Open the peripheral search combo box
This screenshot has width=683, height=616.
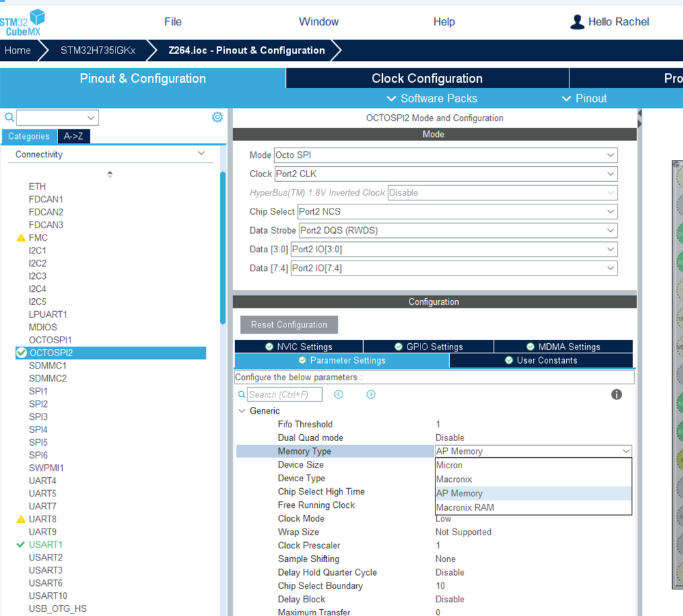57,118
